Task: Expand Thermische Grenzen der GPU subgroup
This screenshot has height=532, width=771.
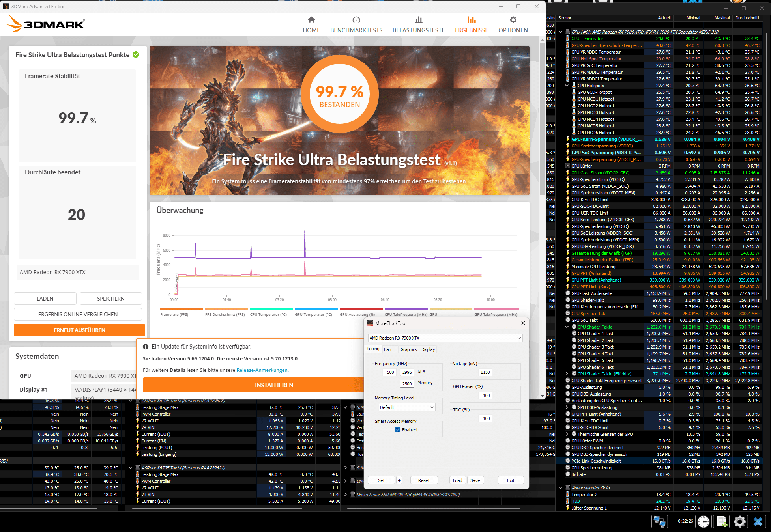Action: [x=567, y=434]
